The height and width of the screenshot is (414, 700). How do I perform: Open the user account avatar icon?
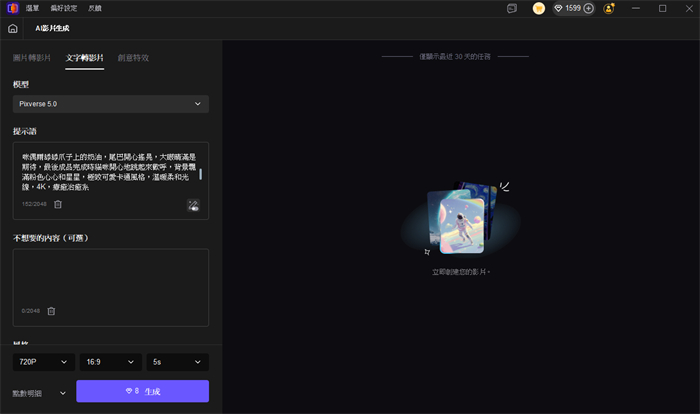tap(609, 8)
